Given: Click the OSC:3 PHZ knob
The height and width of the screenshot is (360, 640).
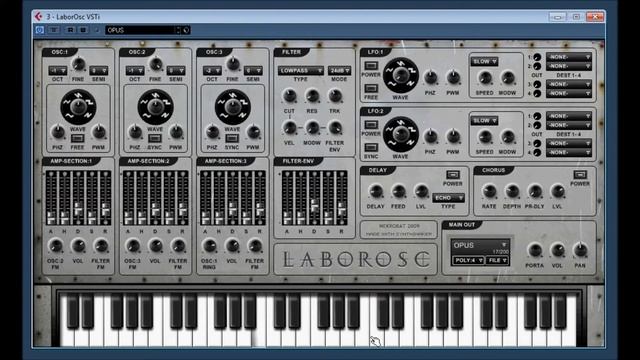Looking at the screenshot, I should pyautogui.click(x=212, y=132).
